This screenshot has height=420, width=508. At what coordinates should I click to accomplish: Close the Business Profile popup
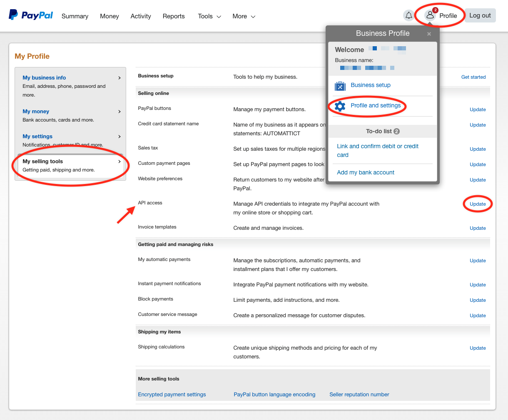point(429,34)
